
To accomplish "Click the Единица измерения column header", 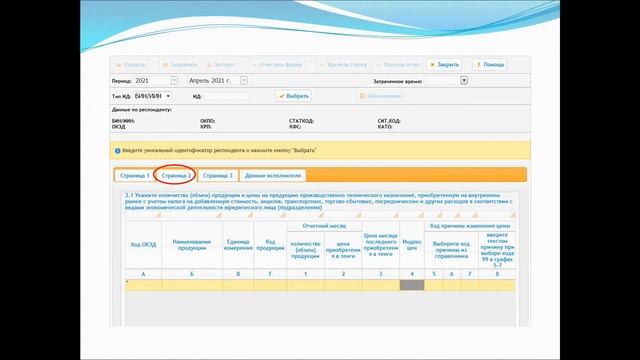I will (x=238, y=245).
